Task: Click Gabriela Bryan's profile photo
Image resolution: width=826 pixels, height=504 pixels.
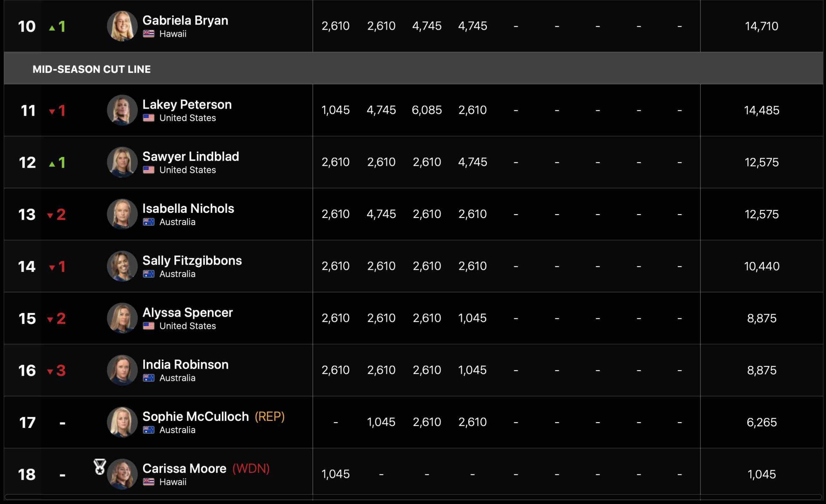Action: click(122, 26)
